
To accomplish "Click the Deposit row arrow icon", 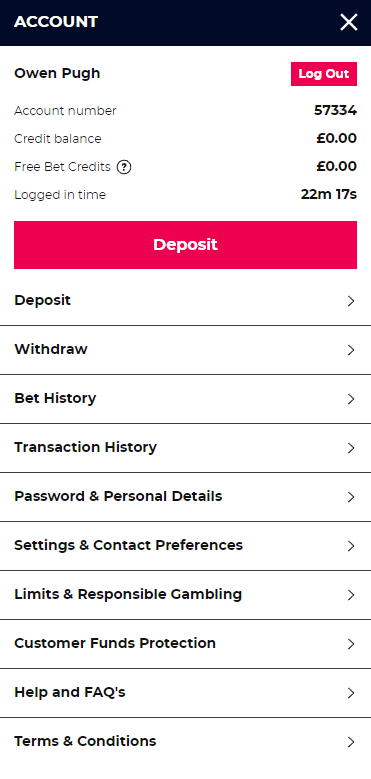I will pyautogui.click(x=351, y=301).
